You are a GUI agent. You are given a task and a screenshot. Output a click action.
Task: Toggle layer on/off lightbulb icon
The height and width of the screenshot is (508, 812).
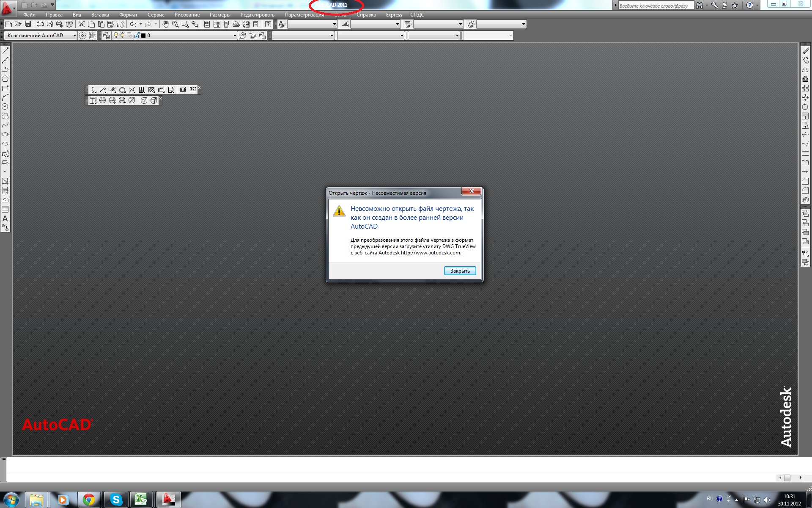pos(115,36)
